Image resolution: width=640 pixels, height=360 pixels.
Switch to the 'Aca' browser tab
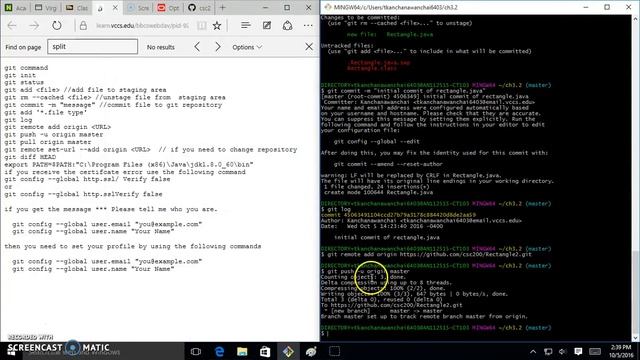[16, 7]
